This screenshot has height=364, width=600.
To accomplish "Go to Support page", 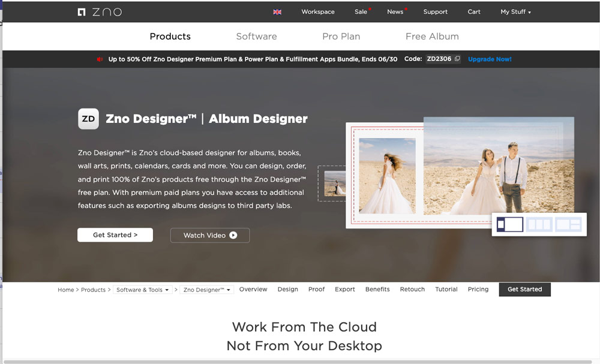I will point(435,12).
